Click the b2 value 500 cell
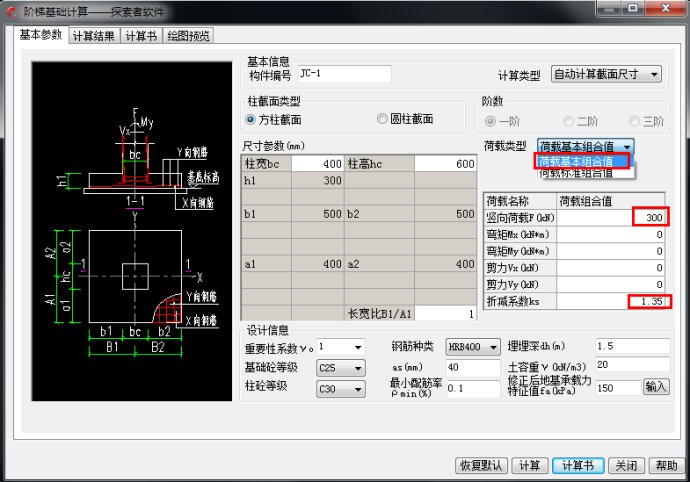This screenshot has width=690, height=482. click(445, 214)
